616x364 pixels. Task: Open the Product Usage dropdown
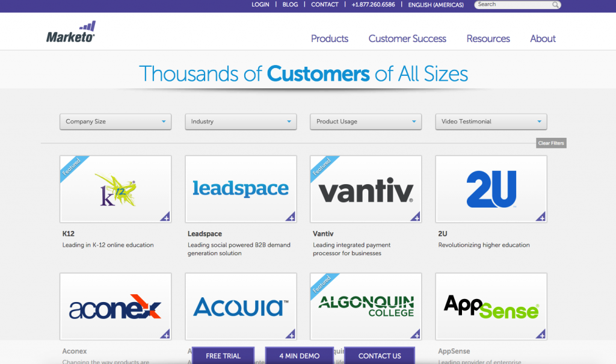click(x=366, y=122)
